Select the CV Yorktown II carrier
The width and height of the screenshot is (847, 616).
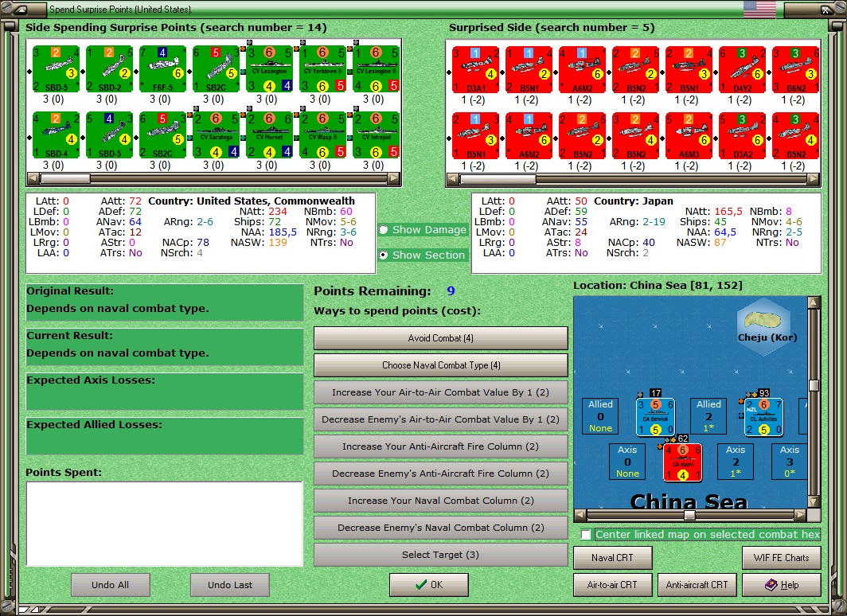322,68
